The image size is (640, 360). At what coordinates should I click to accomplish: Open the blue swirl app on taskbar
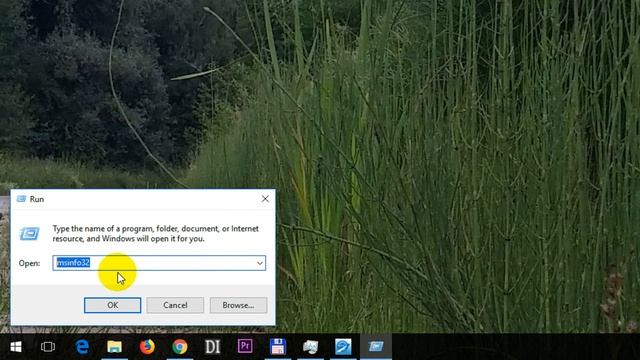click(343, 347)
